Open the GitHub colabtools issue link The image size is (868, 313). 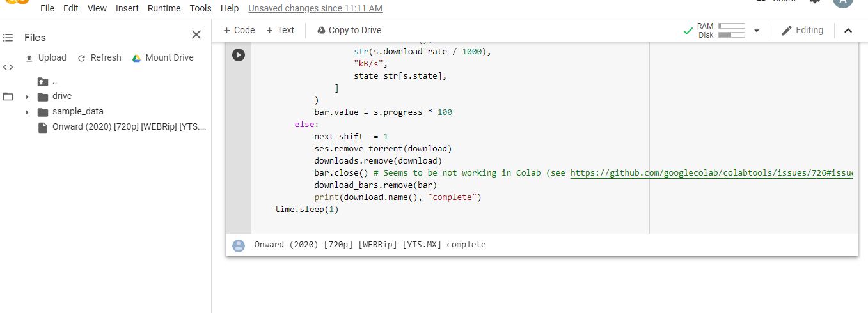pos(711,172)
